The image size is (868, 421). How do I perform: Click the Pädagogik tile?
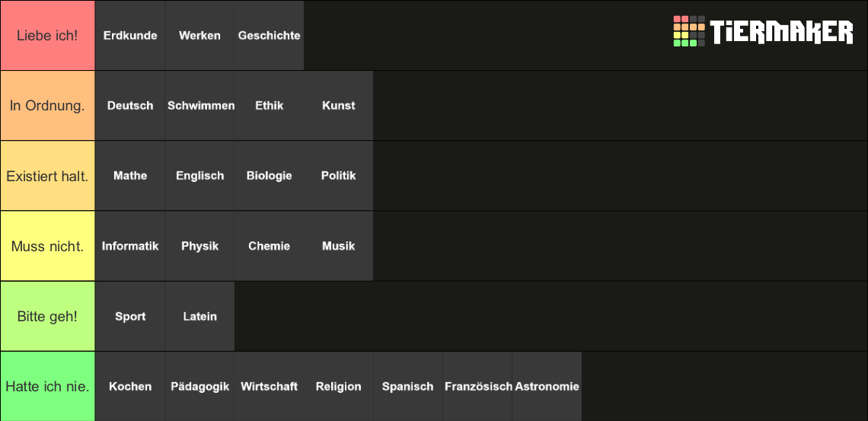(x=199, y=386)
